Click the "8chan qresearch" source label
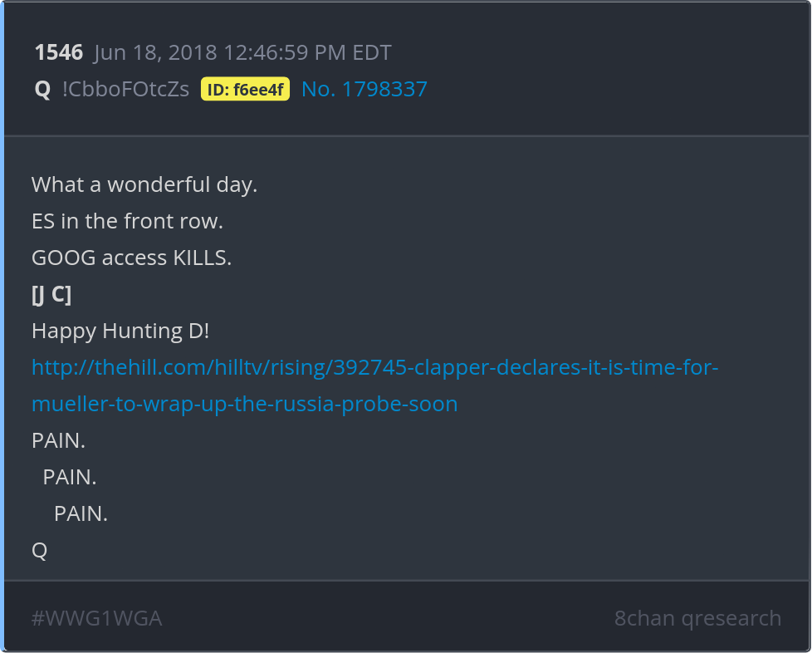 click(697, 618)
